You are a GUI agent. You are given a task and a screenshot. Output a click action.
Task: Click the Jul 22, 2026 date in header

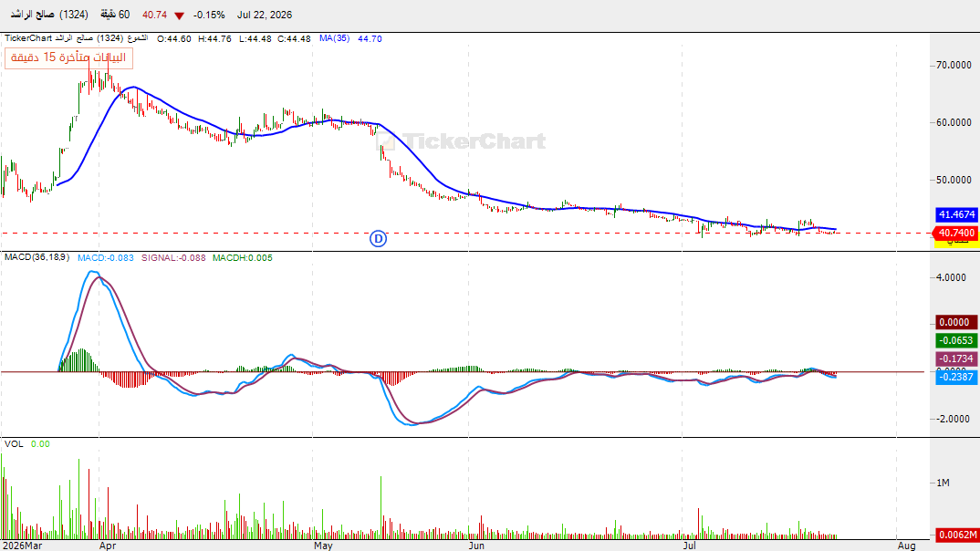pyautogui.click(x=265, y=15)
